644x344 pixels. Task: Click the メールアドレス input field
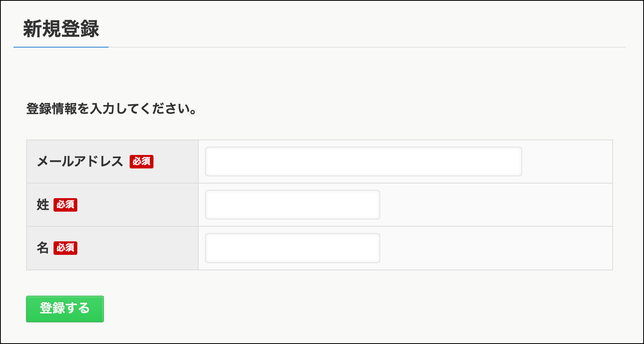(x=363, y=161)
